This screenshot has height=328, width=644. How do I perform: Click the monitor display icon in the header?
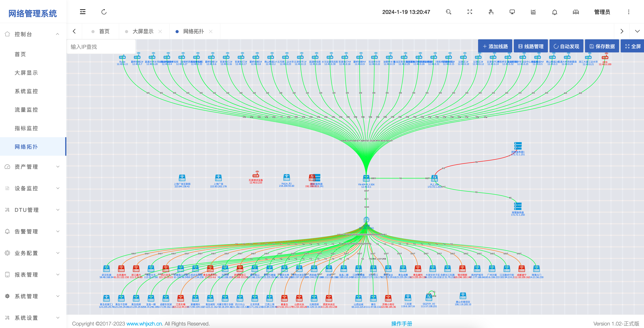(x=512, y=12)
